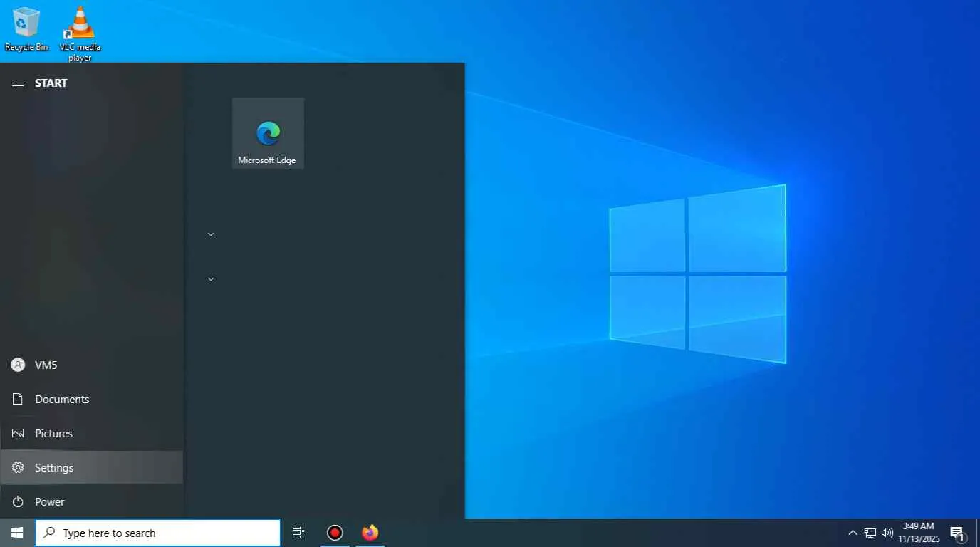Open Pictures from the Start menu
Viewport: 980px width, 547px height.
[x=92, y=433]
